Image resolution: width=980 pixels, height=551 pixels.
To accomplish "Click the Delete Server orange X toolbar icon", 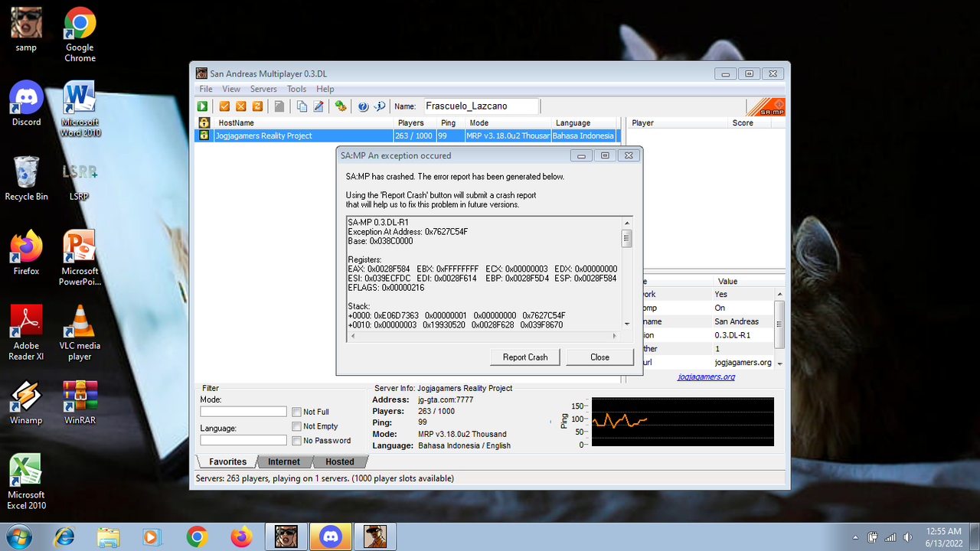I will (241, 106).
